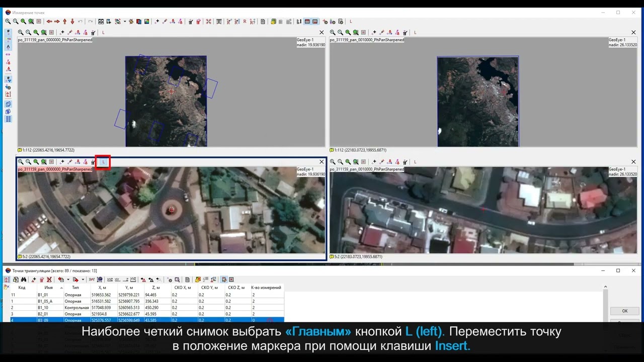This screenshot has height=362, width=644.
Task: Click the red up arrow in main toolbar
Action: 65,22
